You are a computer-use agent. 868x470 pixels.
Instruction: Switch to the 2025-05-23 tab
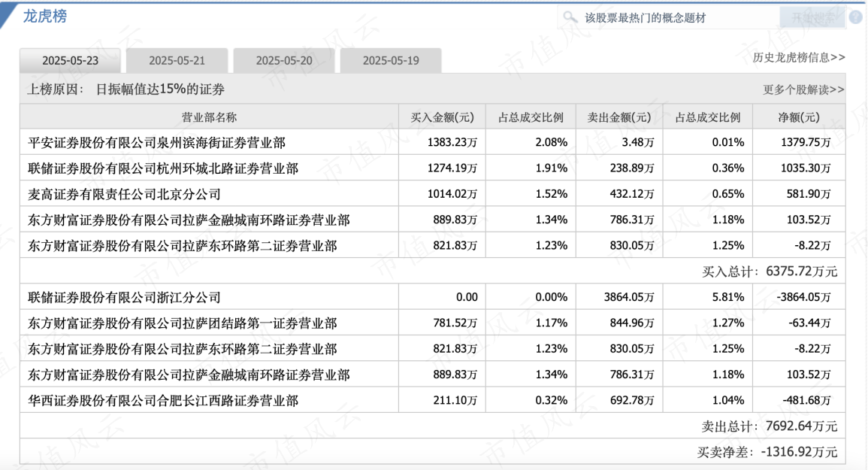(x=70, y=61)
